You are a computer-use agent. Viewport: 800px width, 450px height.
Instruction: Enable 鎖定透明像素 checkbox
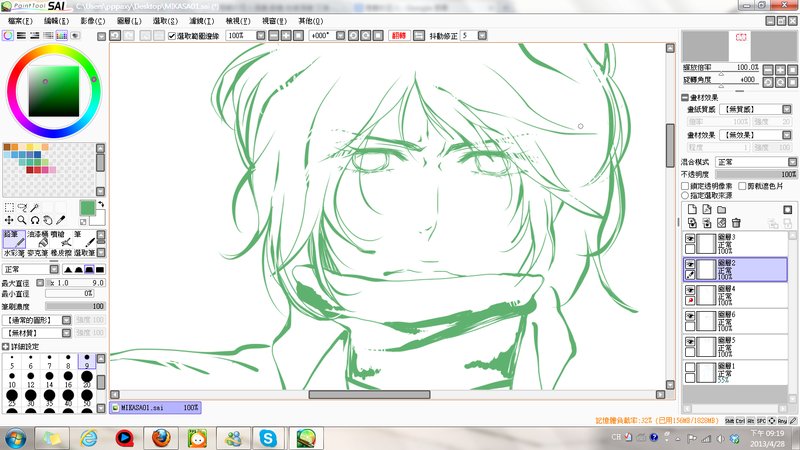[x=685, y=186]
